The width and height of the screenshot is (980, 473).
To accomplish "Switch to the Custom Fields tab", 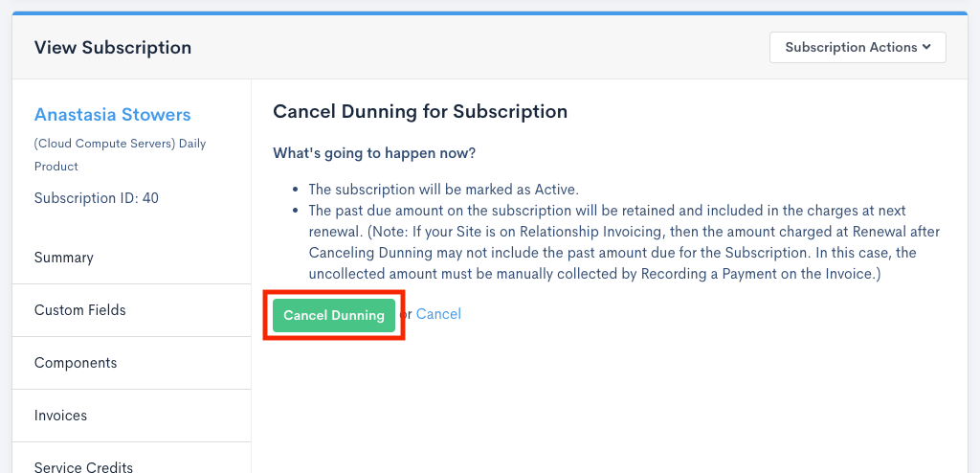I will (x=80, y=310).
